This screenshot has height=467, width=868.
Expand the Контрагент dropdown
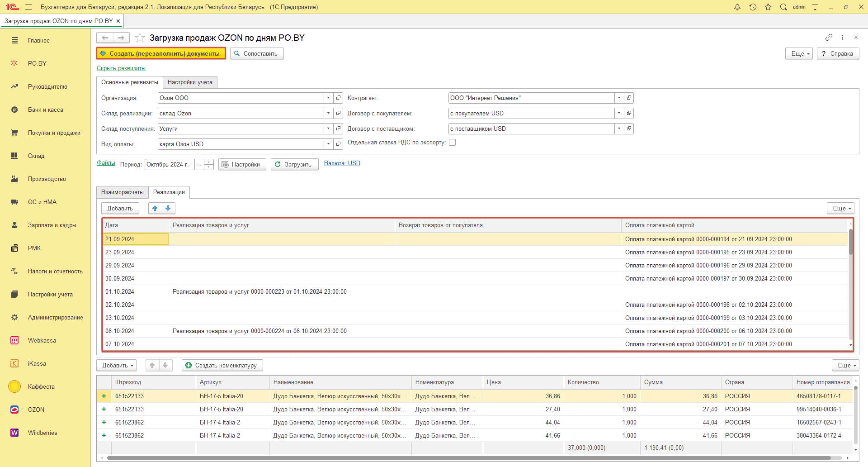coord(619,98)
